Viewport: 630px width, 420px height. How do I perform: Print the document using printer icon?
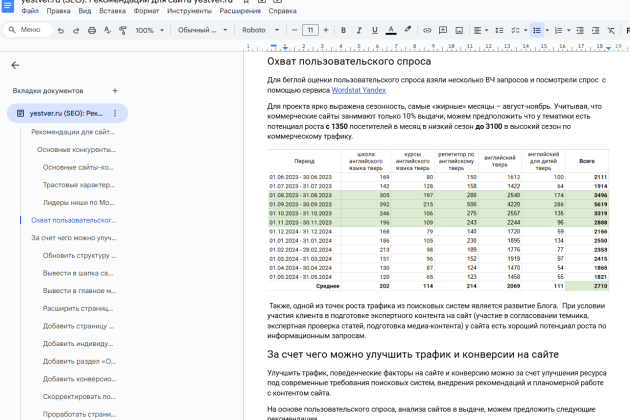[92, 30]
